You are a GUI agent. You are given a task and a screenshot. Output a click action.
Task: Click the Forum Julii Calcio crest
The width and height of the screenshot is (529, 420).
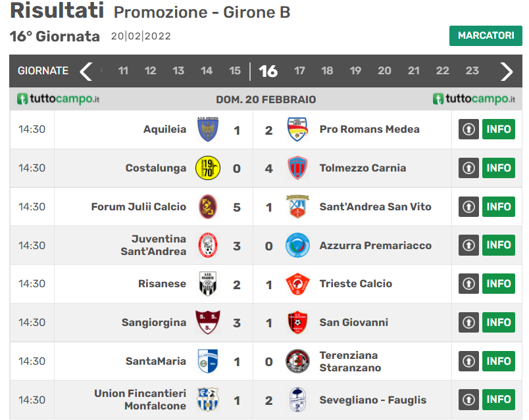point(209,207)
